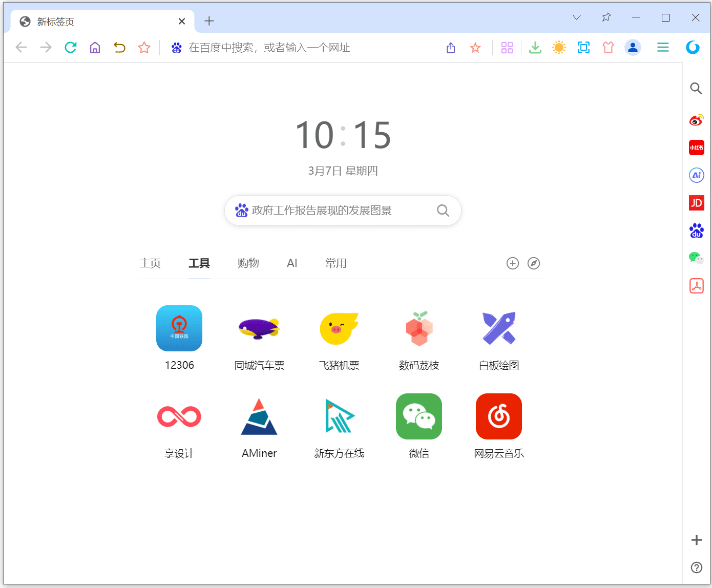
Task: Click the star icon beside the share icon
Action: 475,48
